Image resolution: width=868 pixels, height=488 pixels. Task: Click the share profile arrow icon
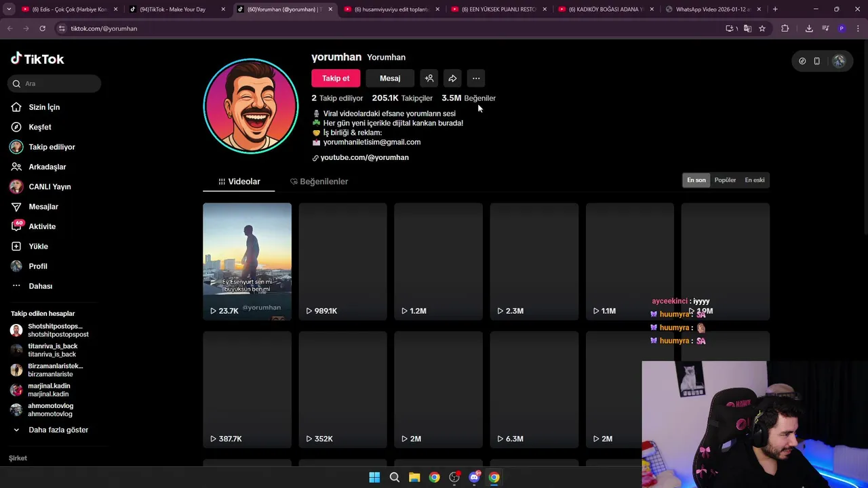(452, 78)
